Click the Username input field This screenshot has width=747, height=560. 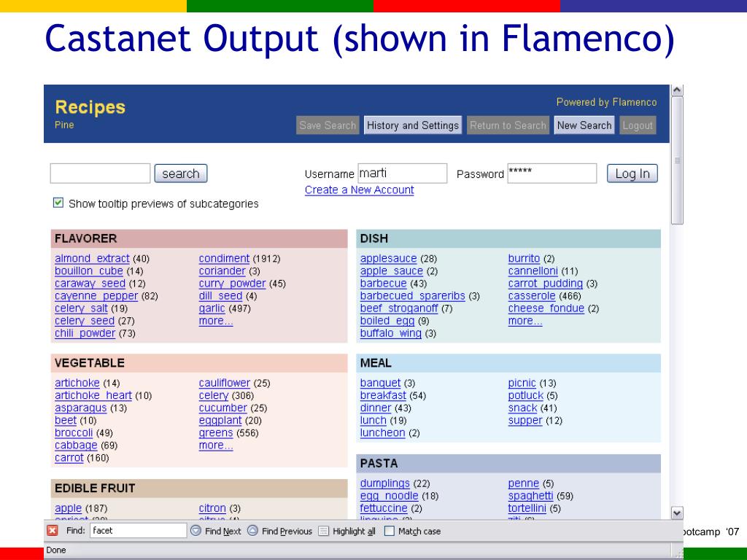pos(403,174)
